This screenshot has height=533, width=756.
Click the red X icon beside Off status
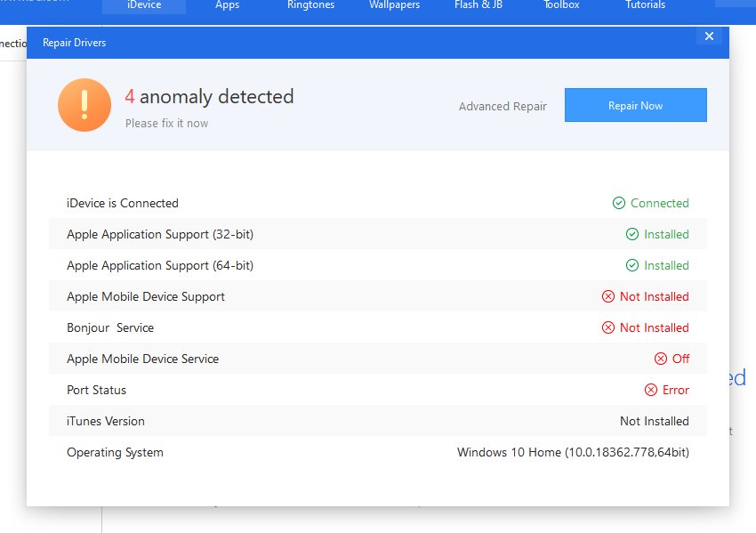click(x=661, y=359)
